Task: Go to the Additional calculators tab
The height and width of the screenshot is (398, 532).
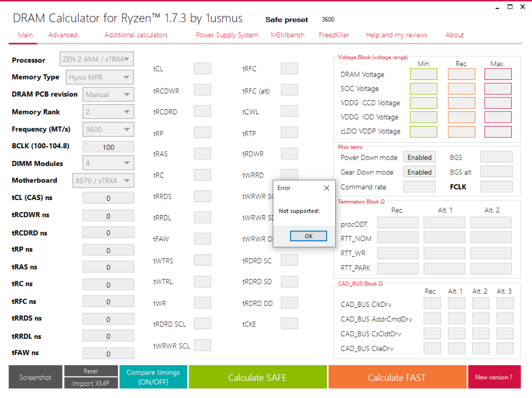Action: pos(136,35)
